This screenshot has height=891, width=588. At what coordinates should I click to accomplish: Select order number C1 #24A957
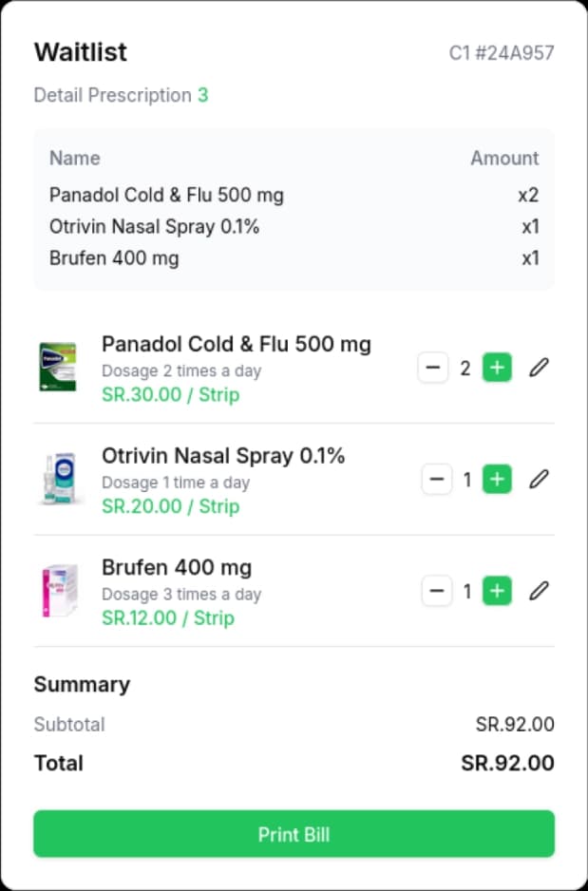[x=501, y=53]
